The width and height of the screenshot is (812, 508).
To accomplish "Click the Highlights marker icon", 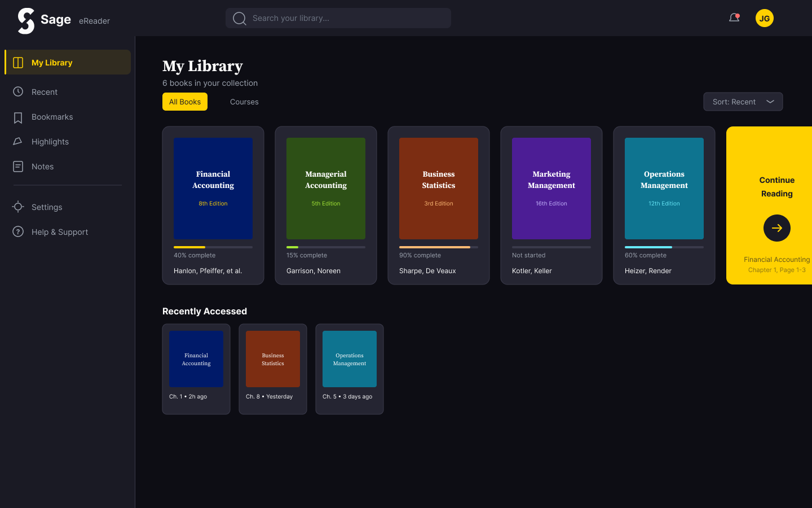I will click(x=18, y=142).
